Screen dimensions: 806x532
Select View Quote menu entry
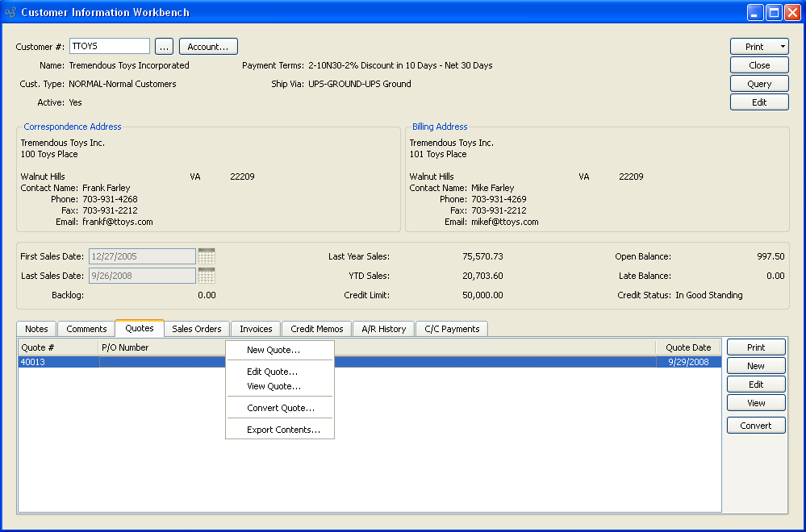pos(274,386)
